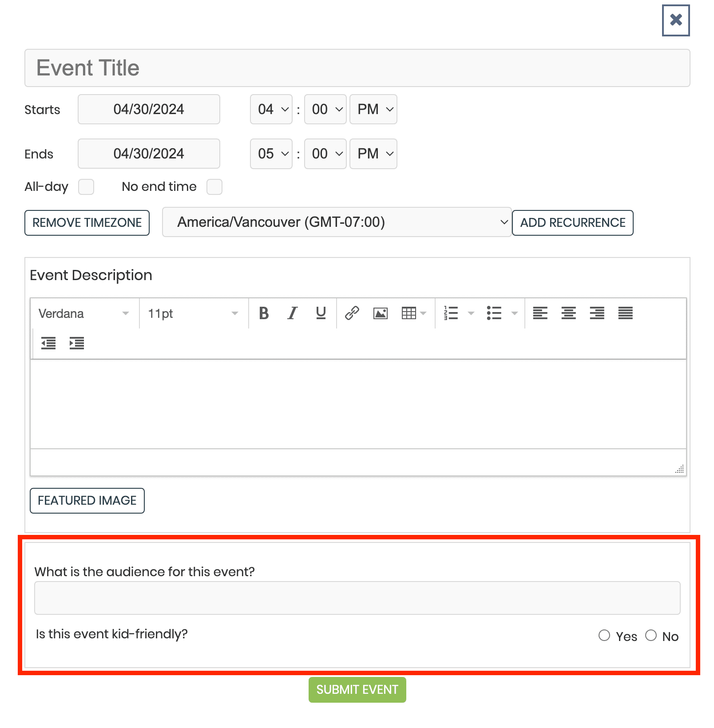Open the numbered list style options
The width and height of the screenshot is (714, 728).
coord(471,313)
